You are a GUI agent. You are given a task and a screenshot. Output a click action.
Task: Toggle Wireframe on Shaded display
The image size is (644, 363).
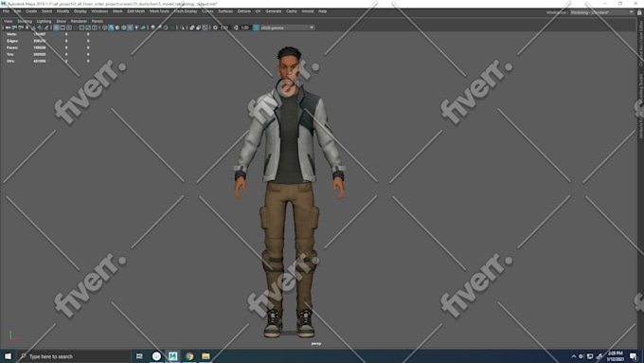click(x=124, y=27)
